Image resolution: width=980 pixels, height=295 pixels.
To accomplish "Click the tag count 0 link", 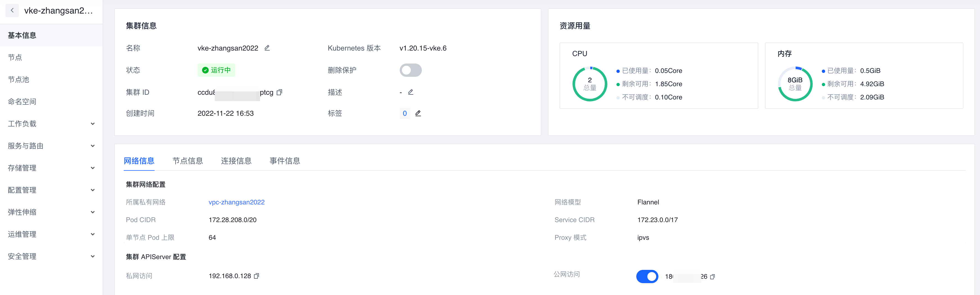I will click(x=404, y=114).
